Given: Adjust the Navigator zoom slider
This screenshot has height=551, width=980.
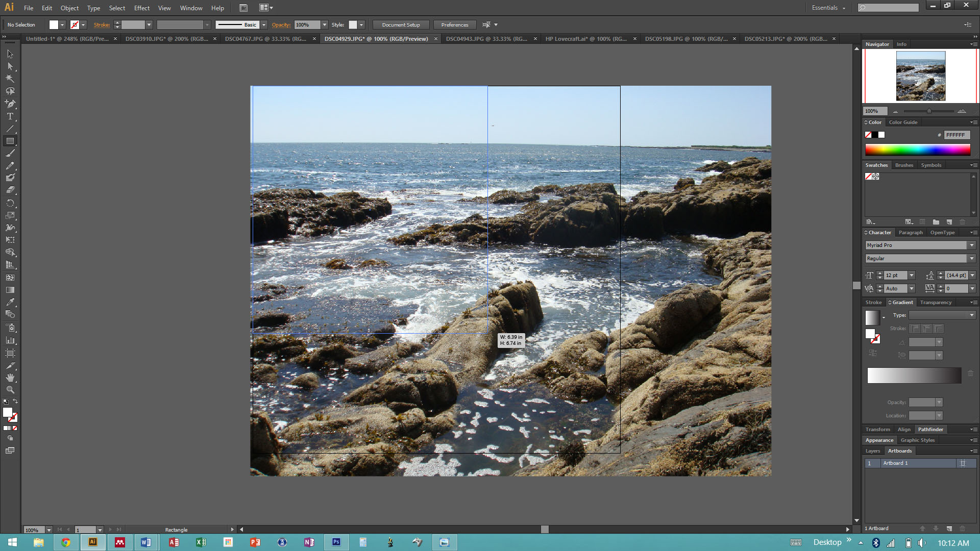Looking at the screenshot, I should click(x=928, y=111).
